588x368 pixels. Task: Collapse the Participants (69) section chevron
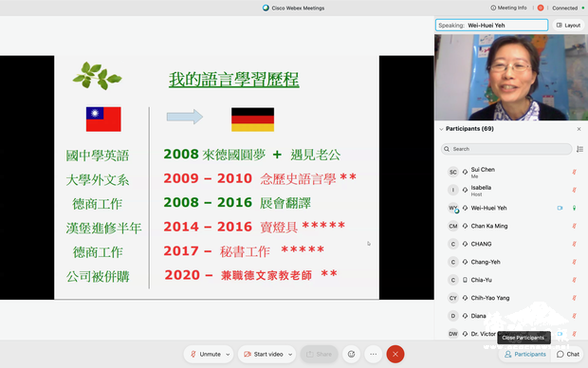click(x=441, y=129)
